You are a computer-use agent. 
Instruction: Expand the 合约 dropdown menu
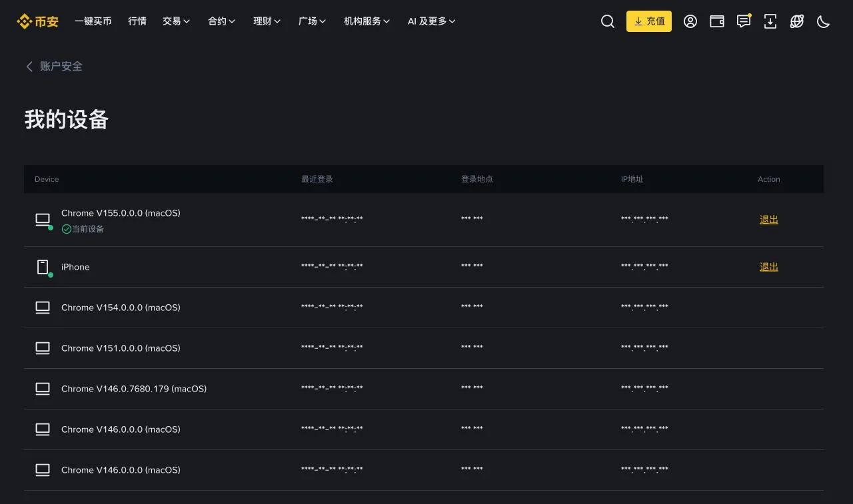[x=221, y=21]
